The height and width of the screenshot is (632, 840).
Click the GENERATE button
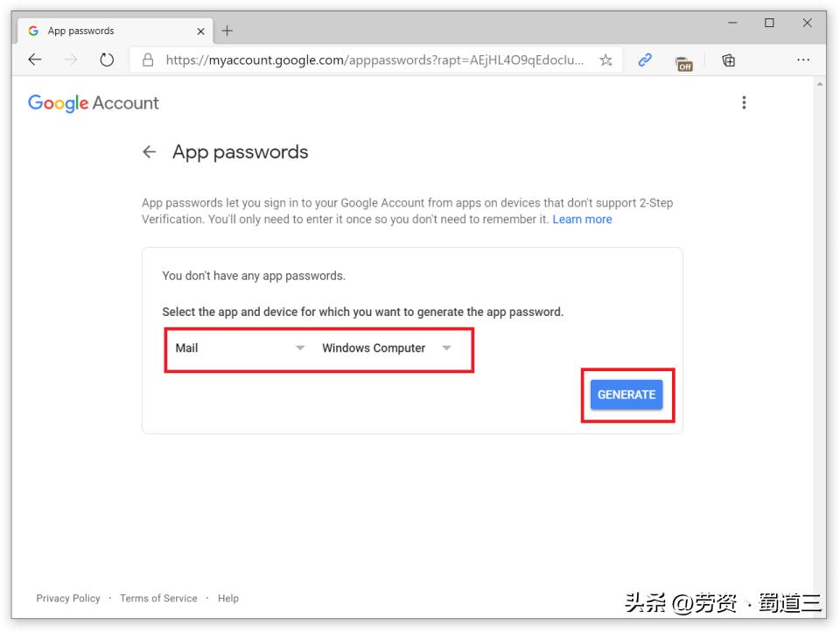pos(626,394)
